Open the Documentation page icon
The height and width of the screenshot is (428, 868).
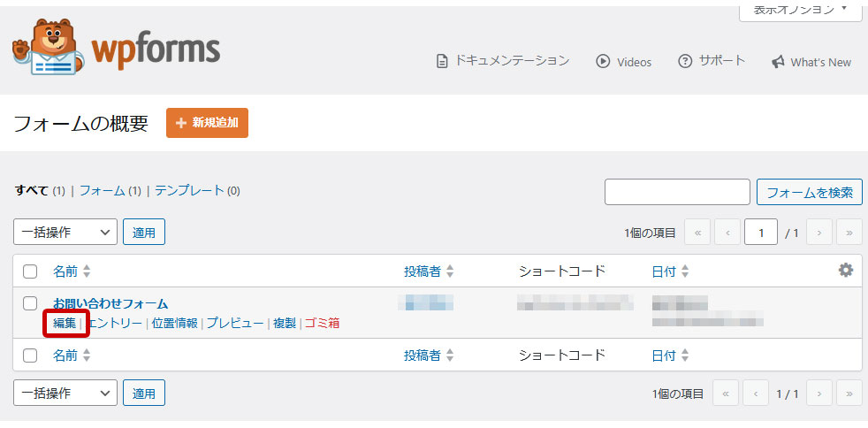(443, 61)
